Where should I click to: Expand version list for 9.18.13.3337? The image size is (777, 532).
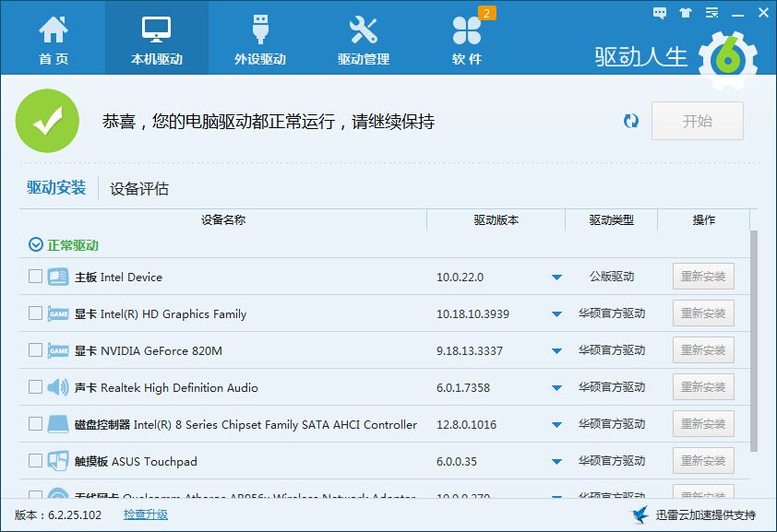click(x=556, y=351)
